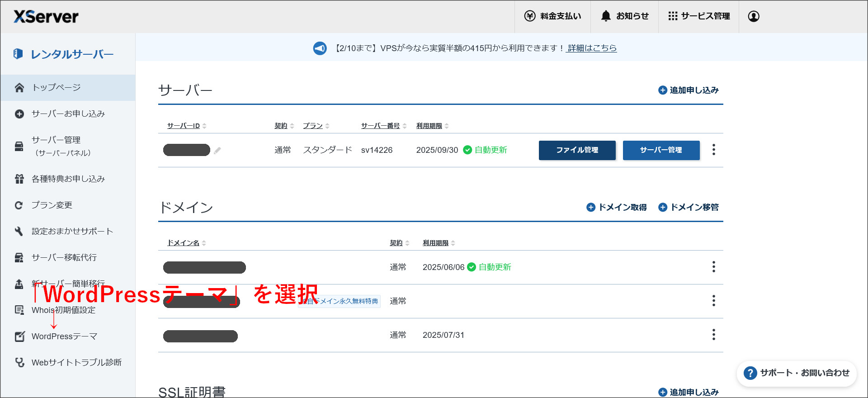Open three-dot menu for domain expiring 2025/07/31
Viewport: 868px width, 398px height.
click(714, 335)
